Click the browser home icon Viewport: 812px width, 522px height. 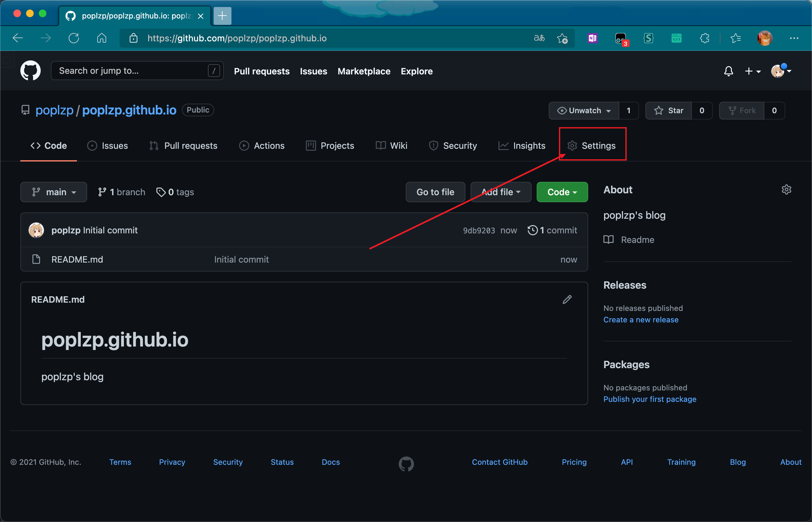coord(102,38)
